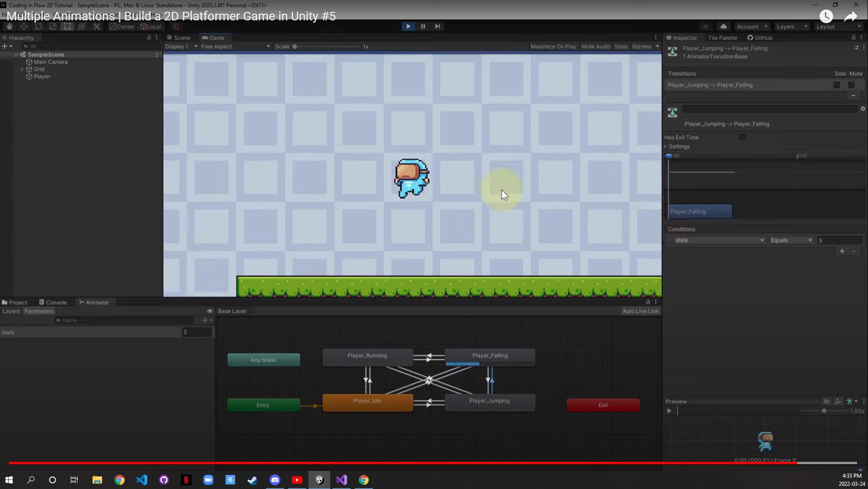
Task: Open the Account dropdown
Action: click(752, 26)
